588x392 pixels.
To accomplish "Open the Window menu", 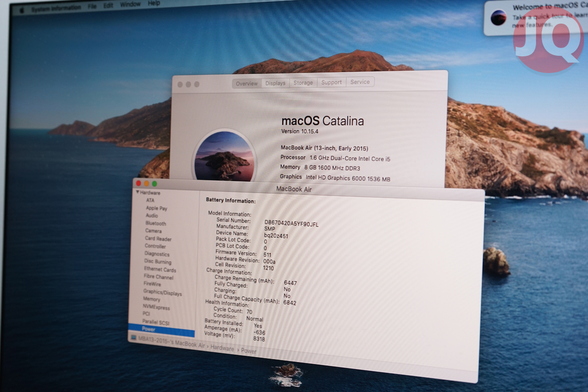I will 130,4.
